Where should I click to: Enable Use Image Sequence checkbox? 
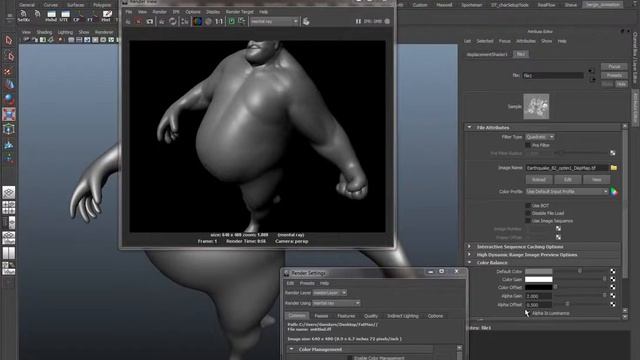tap(528, 221)
